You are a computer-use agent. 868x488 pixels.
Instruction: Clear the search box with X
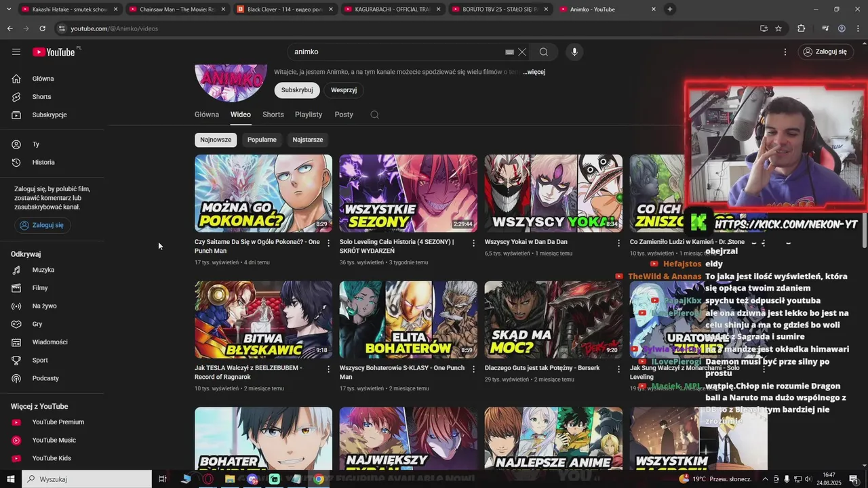(x=522, y=52)
